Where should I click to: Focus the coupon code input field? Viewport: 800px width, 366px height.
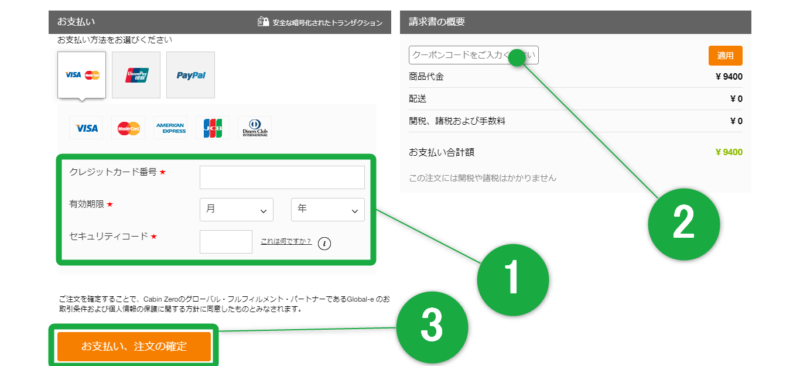473,55
